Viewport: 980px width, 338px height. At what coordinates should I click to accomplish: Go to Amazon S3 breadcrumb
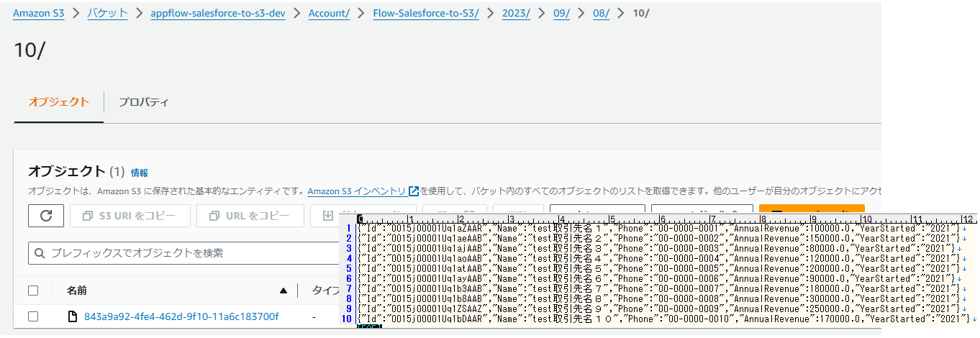(x=38, y=13)
